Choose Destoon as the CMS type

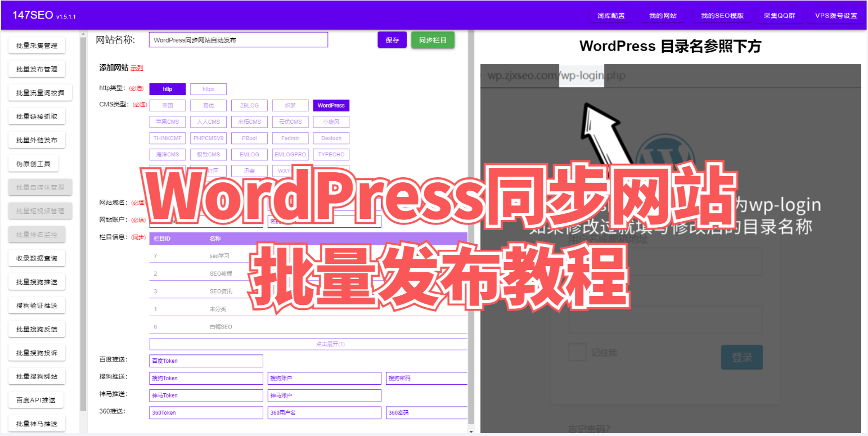click(331, 138)
